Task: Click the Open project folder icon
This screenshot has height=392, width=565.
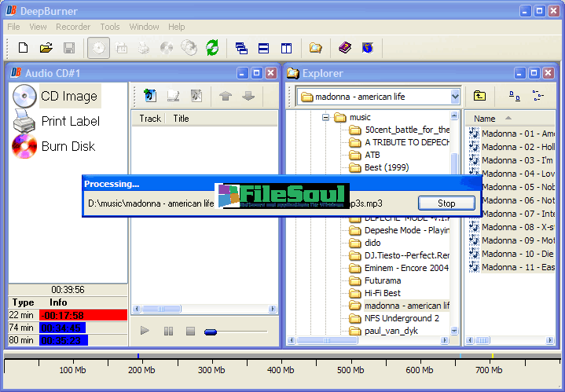Action: coord(46,48)
